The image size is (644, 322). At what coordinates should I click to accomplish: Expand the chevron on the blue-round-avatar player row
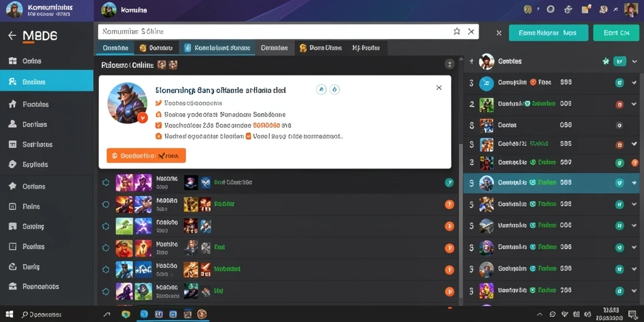tap(634, 82)
